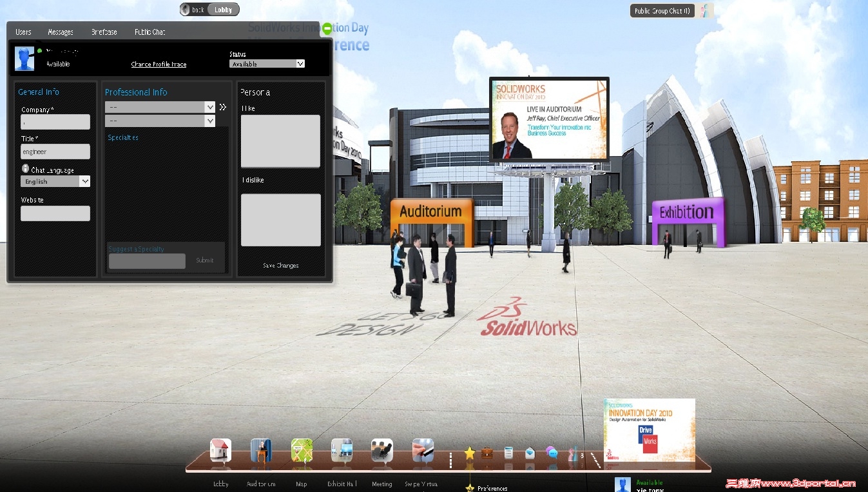
Task: Click the Suggest a Specialty input field
Action: (147, 261)
